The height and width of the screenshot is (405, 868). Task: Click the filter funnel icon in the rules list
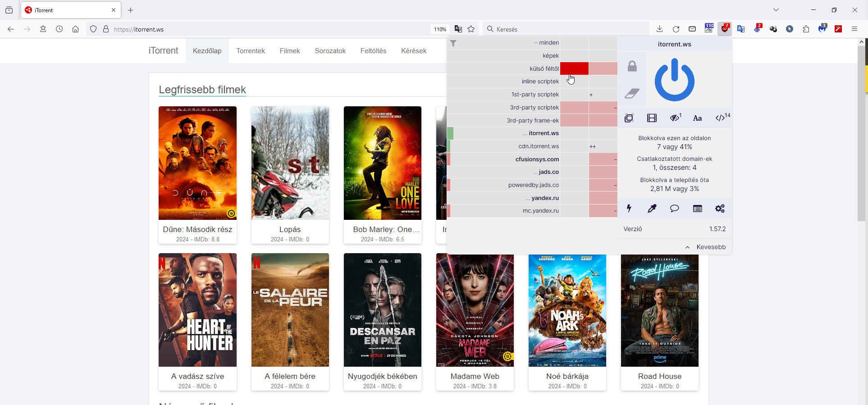pyautogui.click(x=453, y=43)
